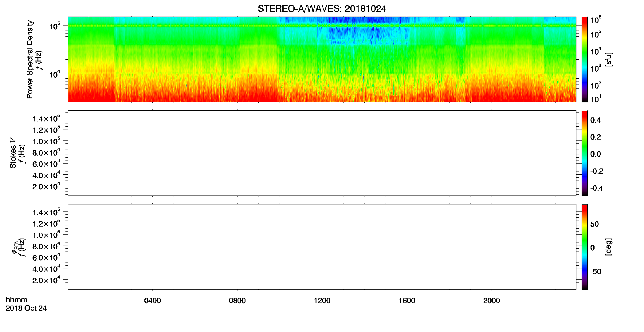Click the 1.4×10^5 tick in Stokes panel

pyautogui.click(x=46, y=118)
